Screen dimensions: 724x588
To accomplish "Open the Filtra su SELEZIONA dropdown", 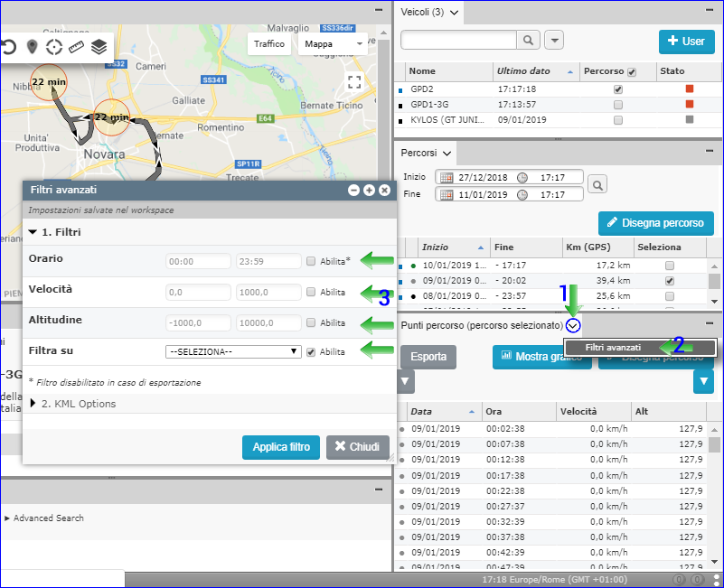I will (x=233, y=351).
